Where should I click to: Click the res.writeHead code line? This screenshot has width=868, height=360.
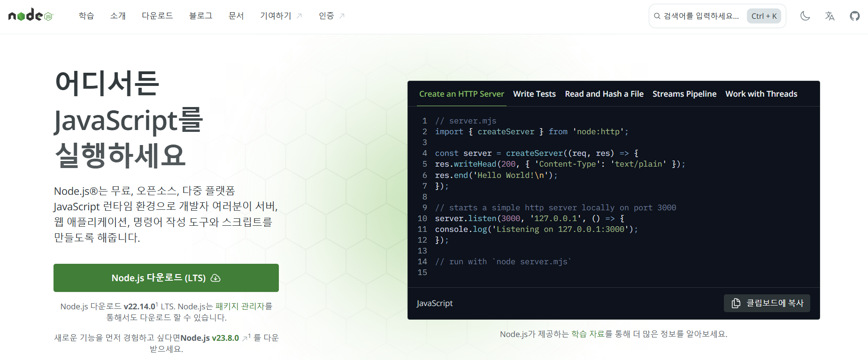click(x=560, y=164)
